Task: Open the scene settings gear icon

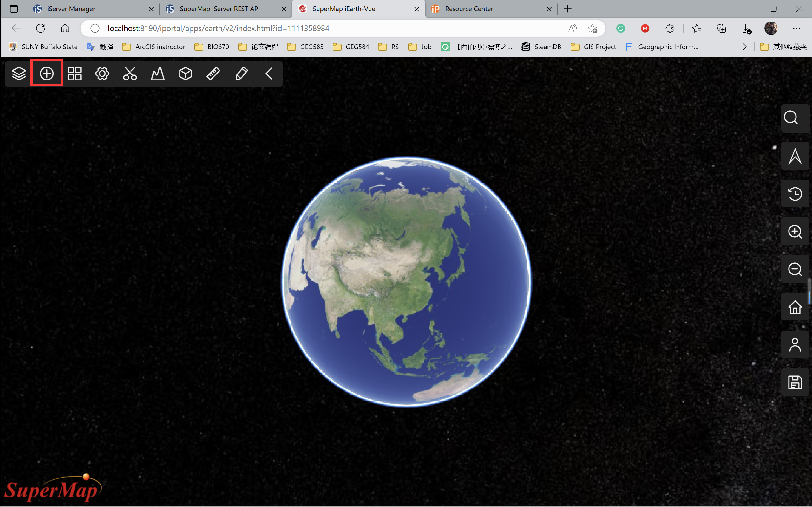Action: pyautogui.click(x=102, y=74)
